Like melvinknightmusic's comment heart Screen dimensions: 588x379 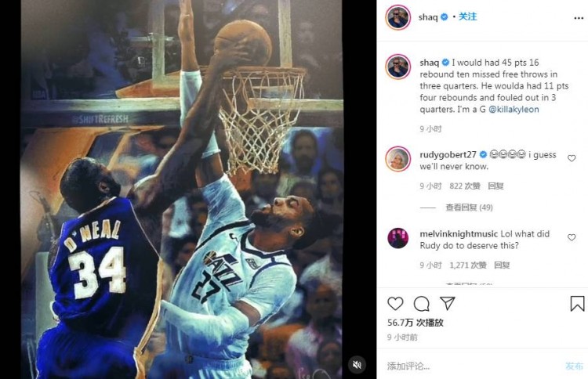(572, 237)
